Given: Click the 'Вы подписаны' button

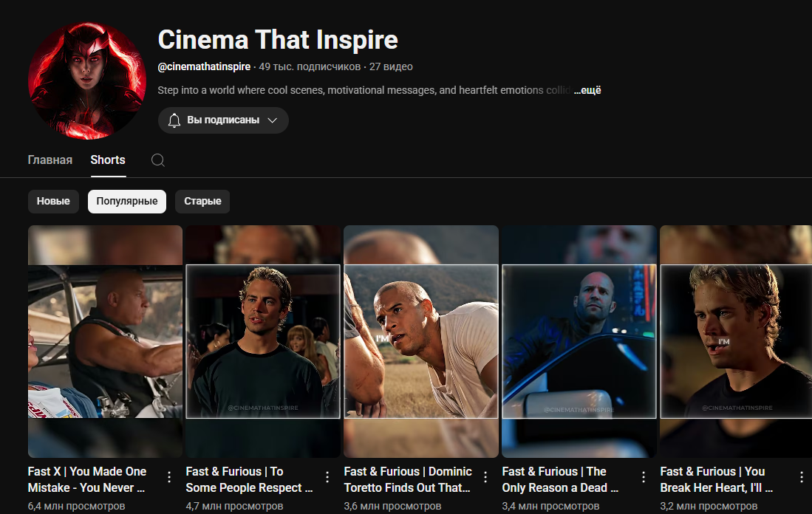Looking at the screenshot, I should click(x=218, y=120).
